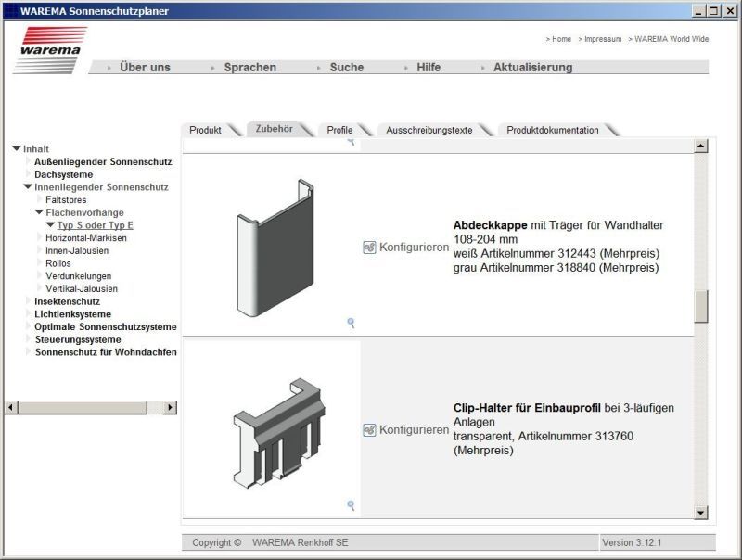
Task: Select Insektenschutz in the tree
Action: coord(67,301)
